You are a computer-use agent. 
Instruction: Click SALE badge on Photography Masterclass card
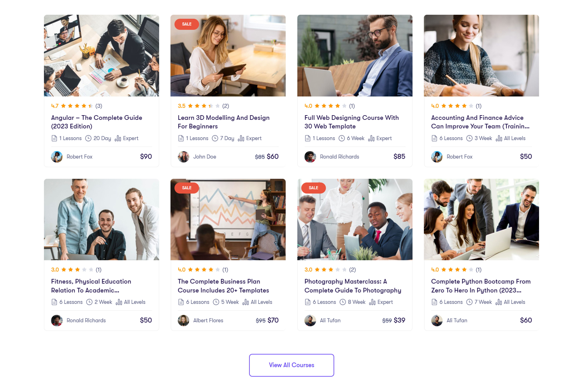pos(313,188)
